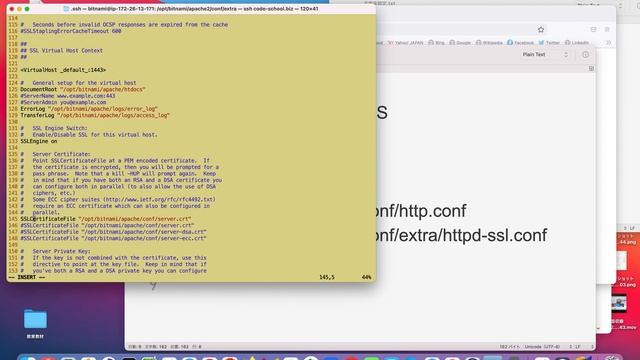Click the byte count in editor status bar
The image size is (640, 360).
point(509,347)
